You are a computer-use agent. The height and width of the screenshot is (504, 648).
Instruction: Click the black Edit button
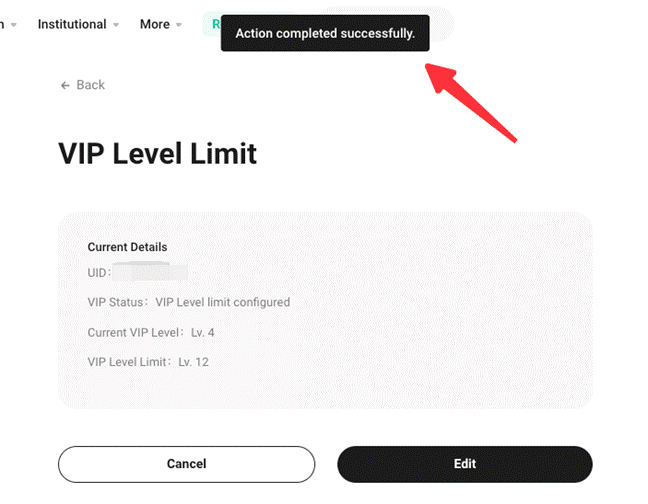pos(464,464)
